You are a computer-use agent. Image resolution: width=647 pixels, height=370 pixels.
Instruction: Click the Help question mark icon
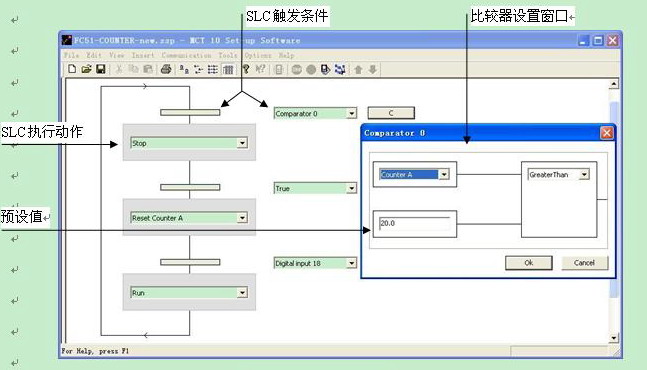246,69
